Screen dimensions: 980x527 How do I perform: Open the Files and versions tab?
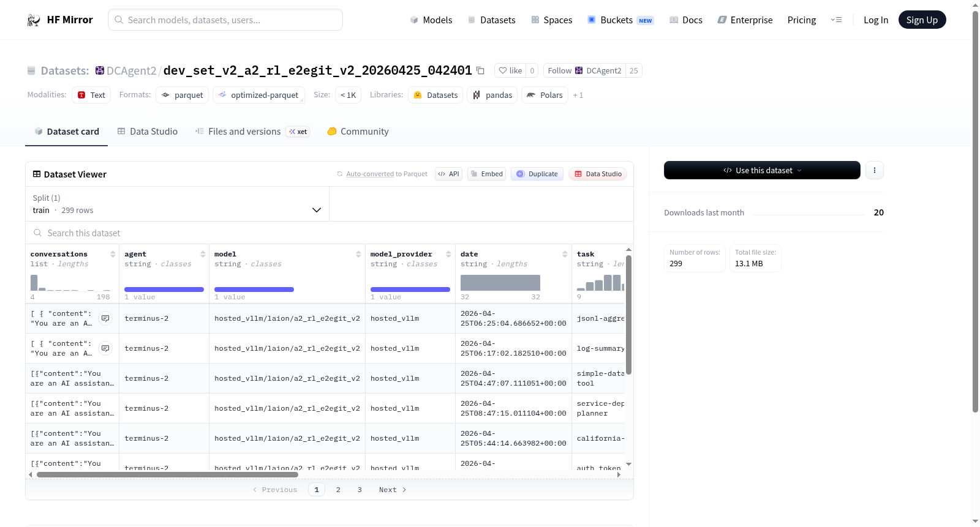(x=252, y=132)
